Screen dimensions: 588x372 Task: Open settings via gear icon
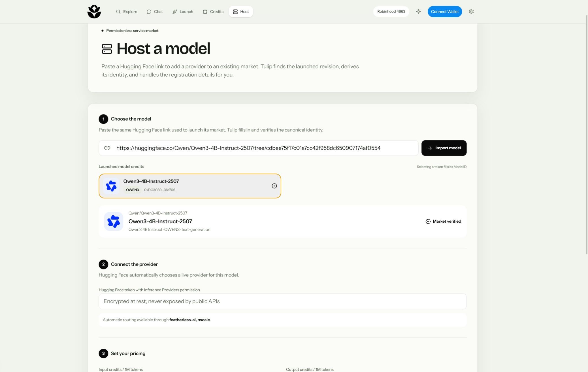click(471, 12)
